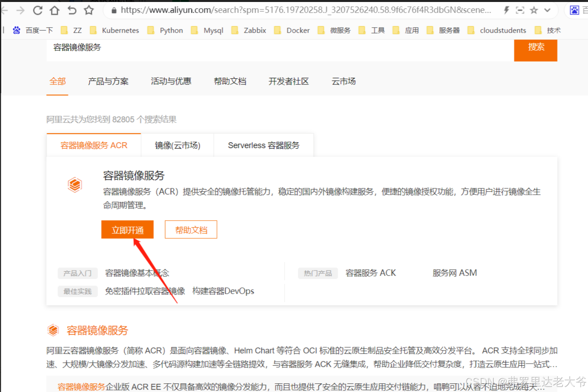Open the 微服务 bookmark folder

334,30
